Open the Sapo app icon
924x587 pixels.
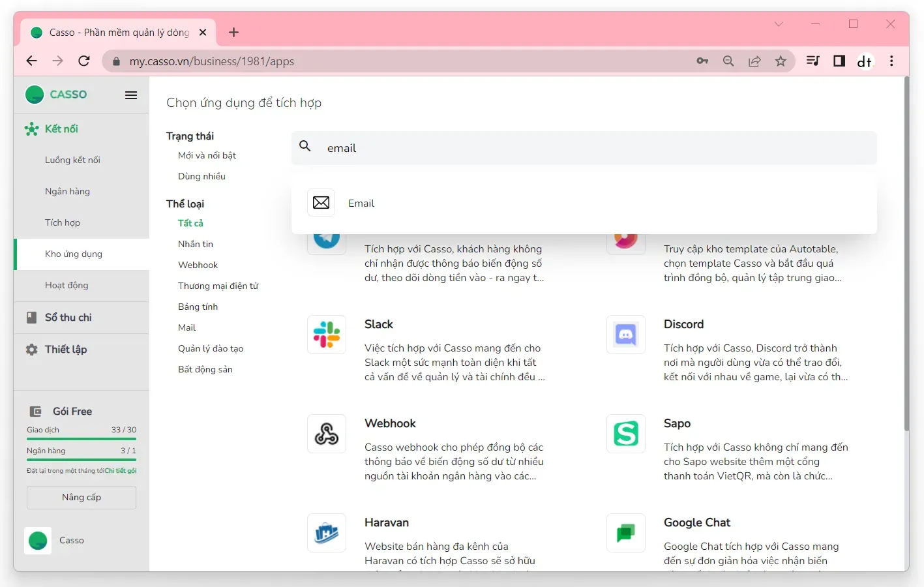[x=626, y=434]
